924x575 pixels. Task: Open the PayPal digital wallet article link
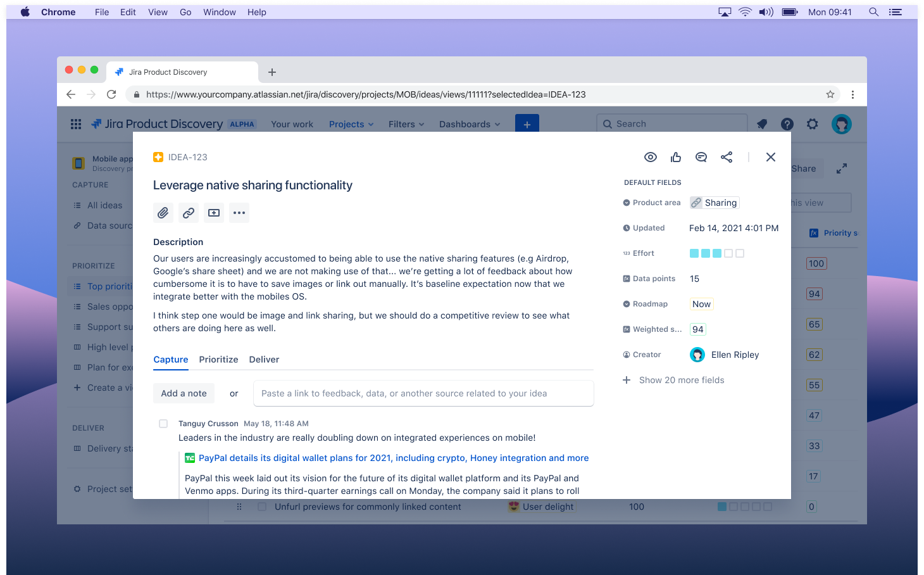[394, 458]
